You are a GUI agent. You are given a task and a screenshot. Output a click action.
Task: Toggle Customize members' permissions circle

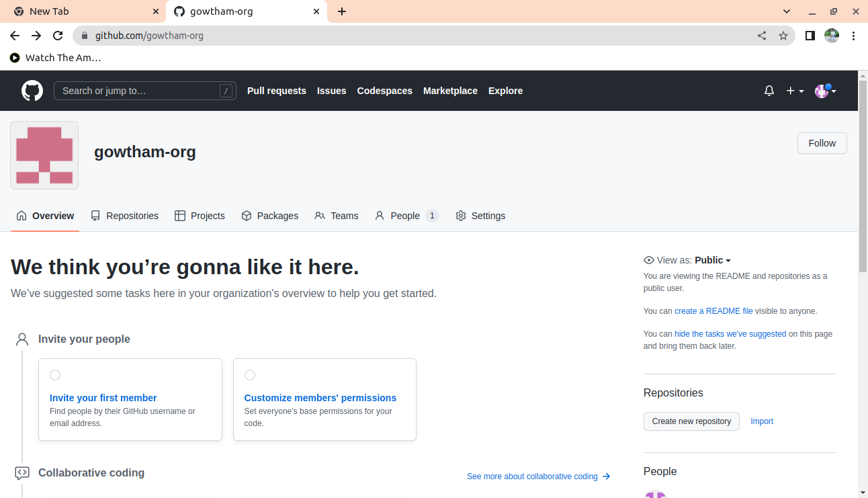pyautogui.click(x=250, y=375)
